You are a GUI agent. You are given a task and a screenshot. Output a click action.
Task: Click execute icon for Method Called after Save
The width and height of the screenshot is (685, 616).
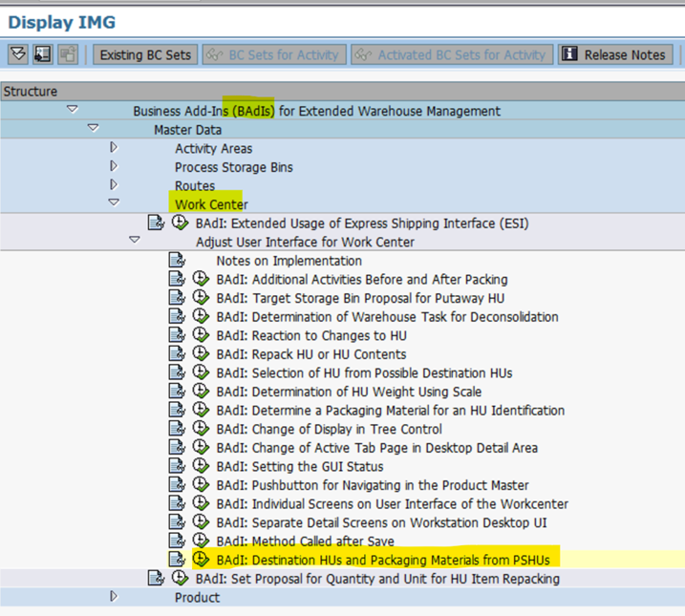[x=201, y=541]
